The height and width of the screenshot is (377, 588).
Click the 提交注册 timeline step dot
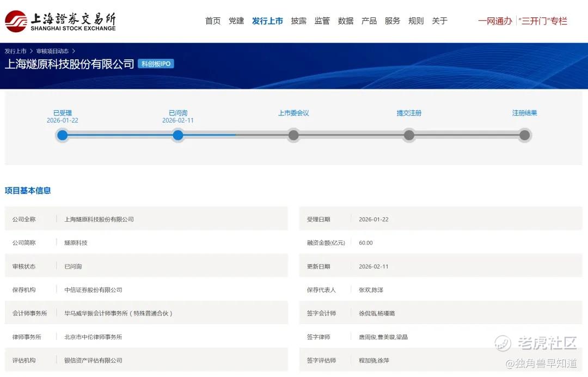(409, 135)
